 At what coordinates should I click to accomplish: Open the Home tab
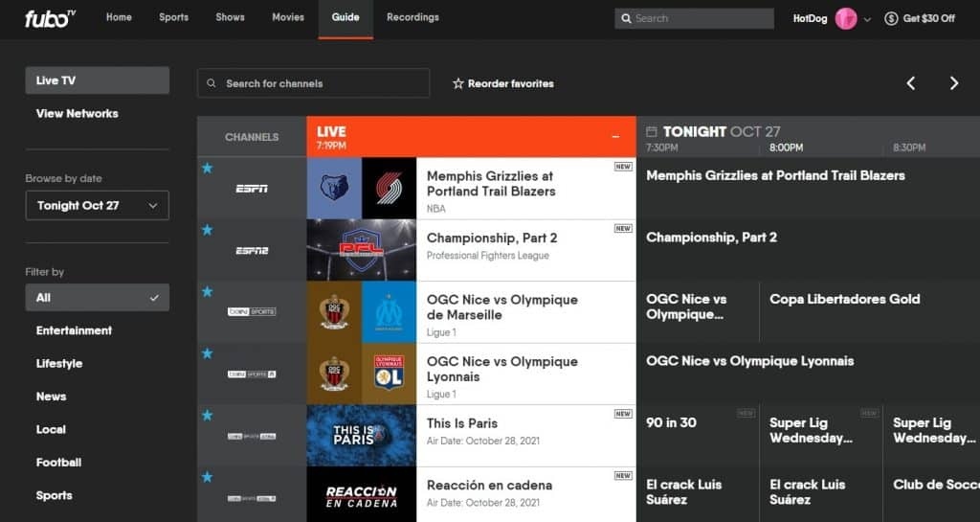point(119,17)
